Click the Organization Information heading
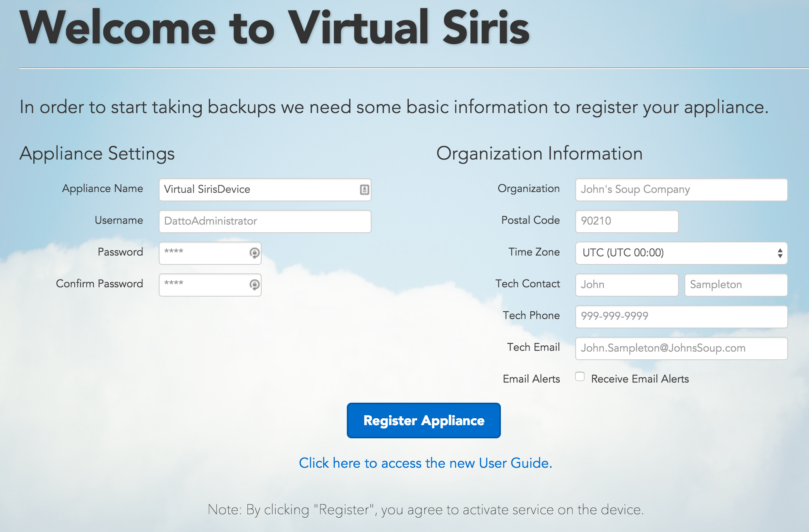Viewport: 809px width, 532px height. [540, 153]
